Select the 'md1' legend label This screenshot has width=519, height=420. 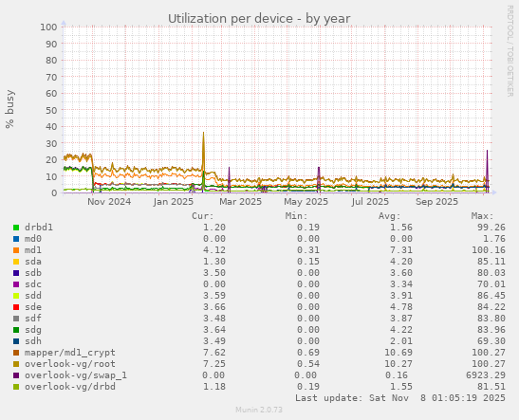click(x=33, y=250)
